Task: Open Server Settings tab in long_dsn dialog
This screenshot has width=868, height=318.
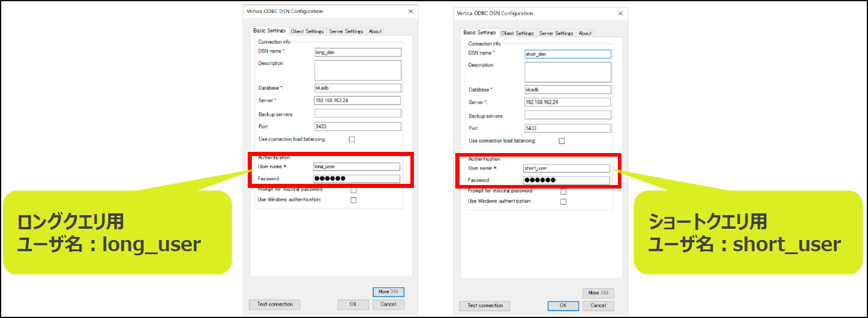Action: tap(345, 31)
